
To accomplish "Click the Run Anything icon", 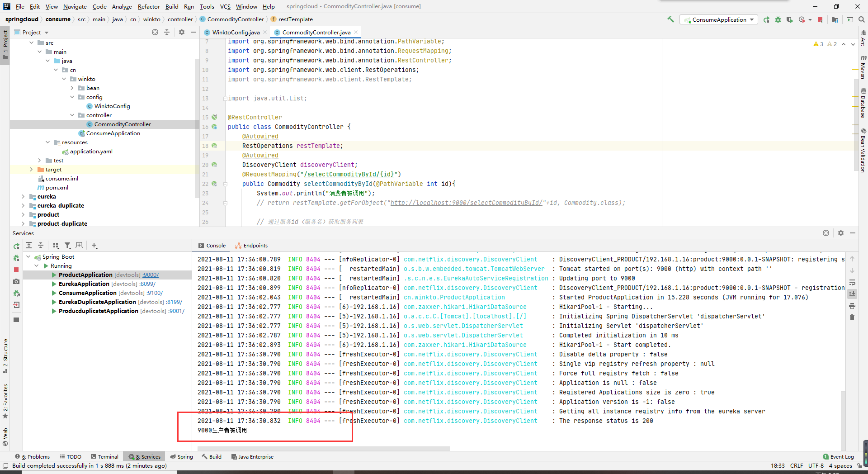I will click(x=850, y=19).
